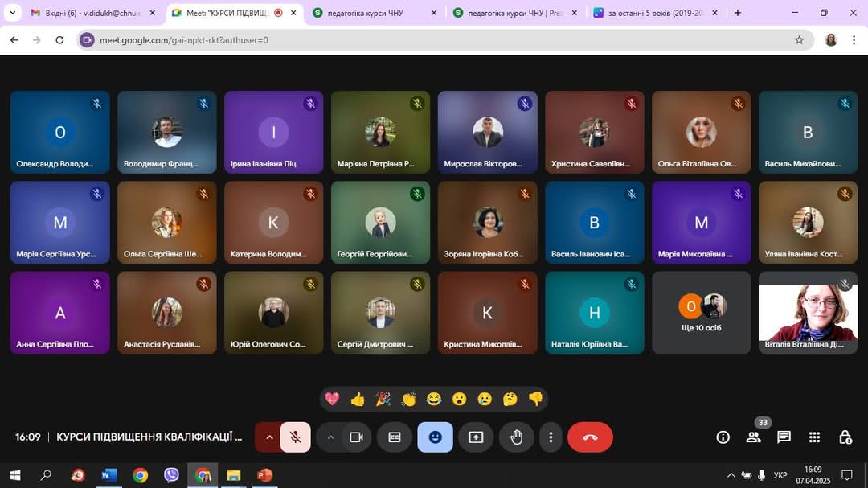Image resolution: width=868 pixels, height=488 pixels.
Task: Send the thumbs up reaction
Action: point(358,400)
